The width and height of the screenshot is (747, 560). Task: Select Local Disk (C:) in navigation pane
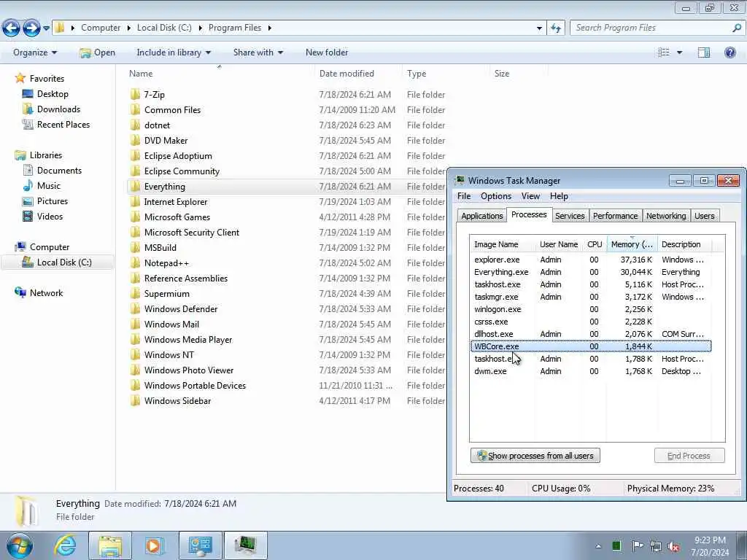click(58, 262)
